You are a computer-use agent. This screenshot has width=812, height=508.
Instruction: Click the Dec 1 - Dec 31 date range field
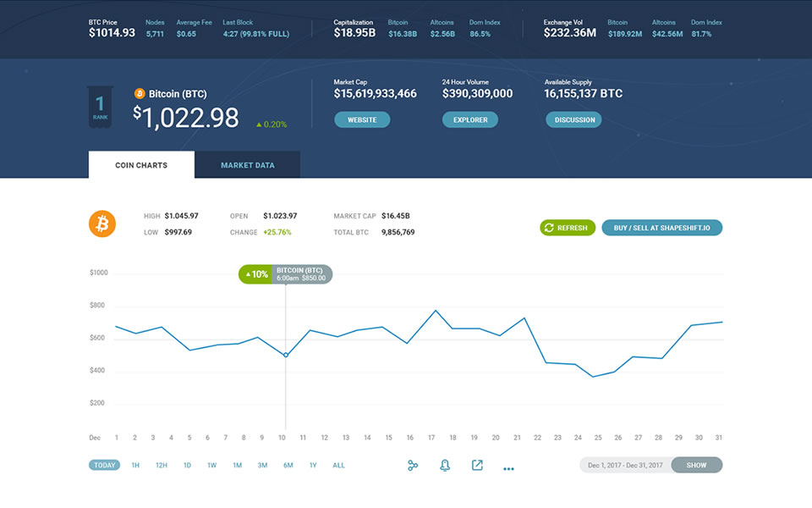coord(626,465)
